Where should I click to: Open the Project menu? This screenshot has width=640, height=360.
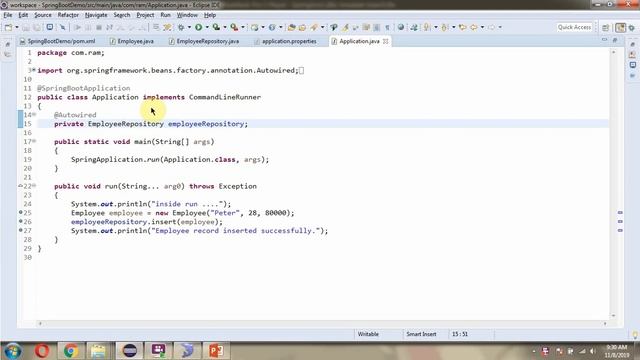tap(145, 15)
